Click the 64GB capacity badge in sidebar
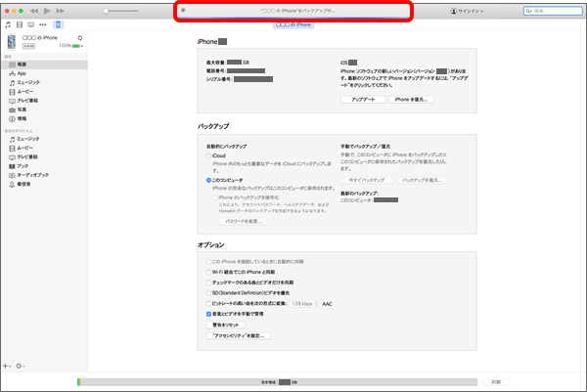This screenshot has width=587, height=392. coord(28,46)
